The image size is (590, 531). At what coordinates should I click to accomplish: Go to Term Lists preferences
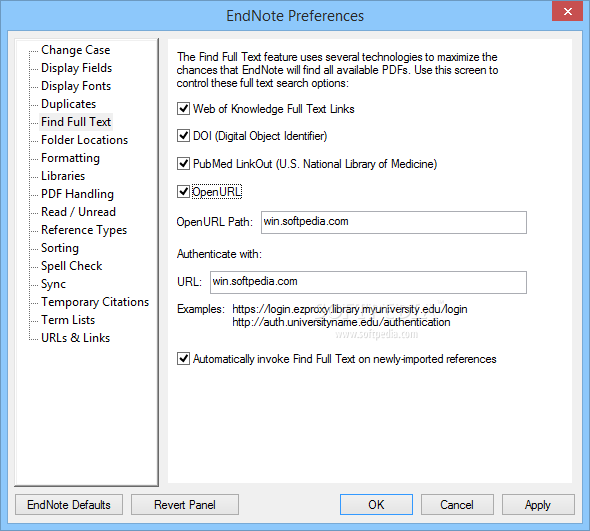pos(68,320)
